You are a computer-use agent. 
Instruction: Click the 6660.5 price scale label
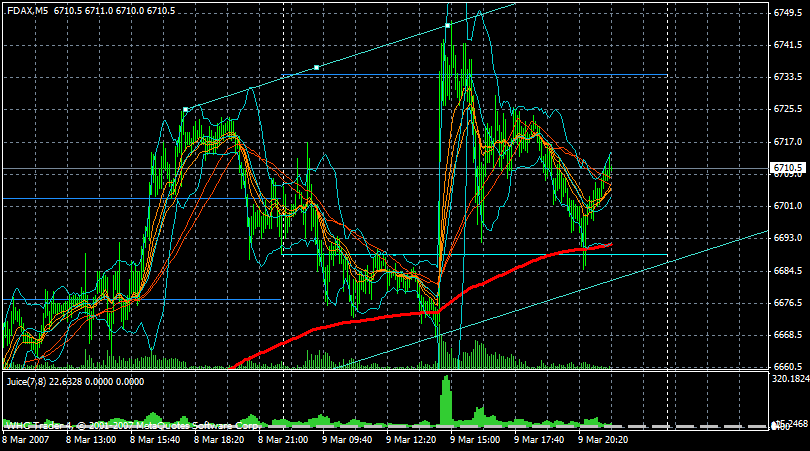788,367
